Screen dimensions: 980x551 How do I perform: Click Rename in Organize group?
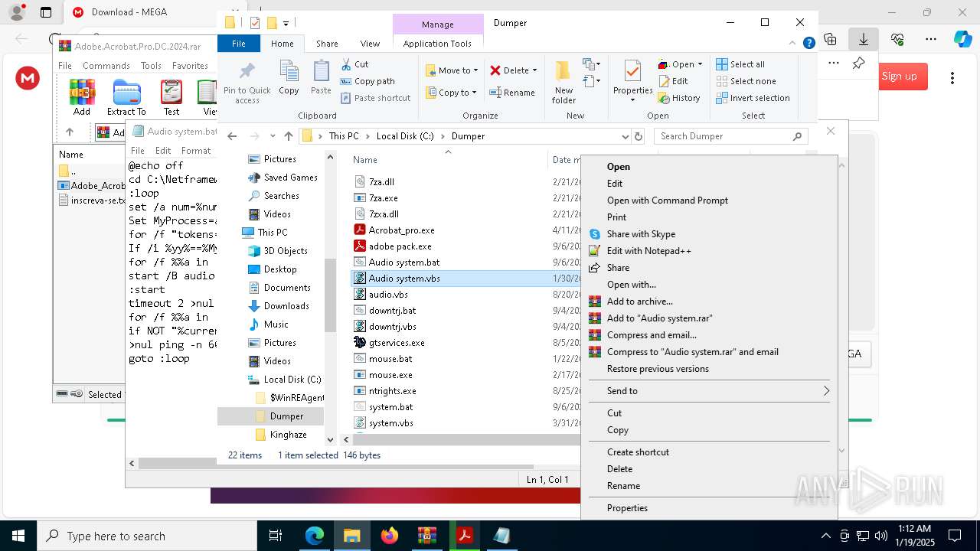coord(512,93)
